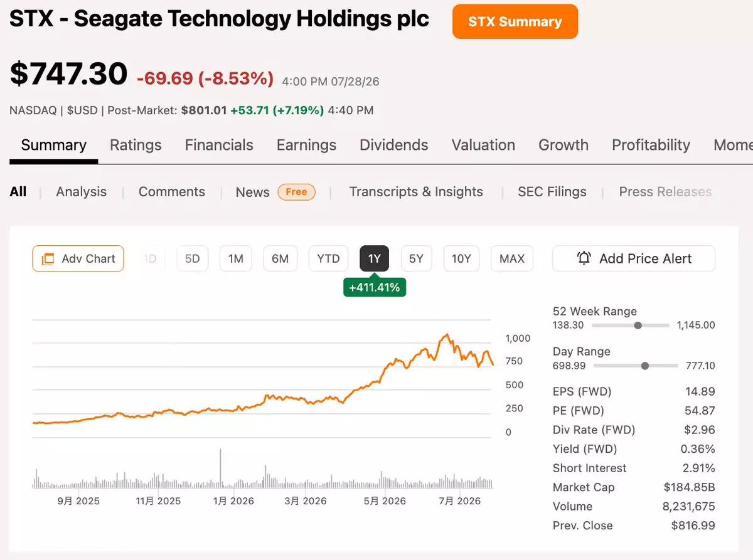Pick the 10Y chart range

pyautogui.click(x=461, y=258)
